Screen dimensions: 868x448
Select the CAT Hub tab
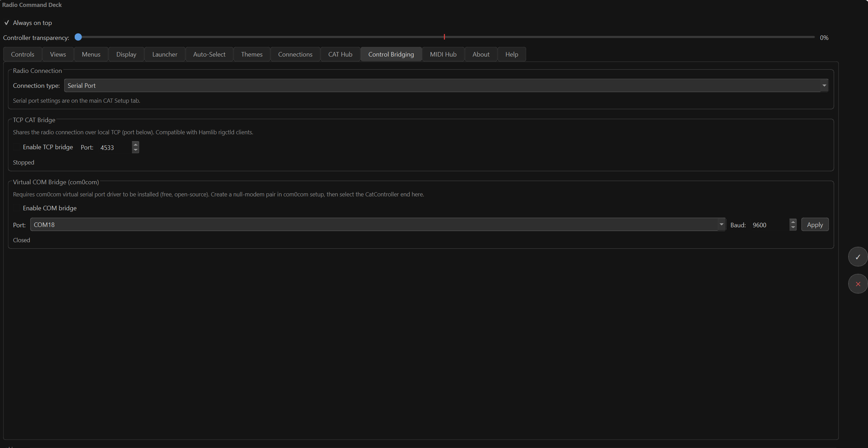tap(340, 54)
